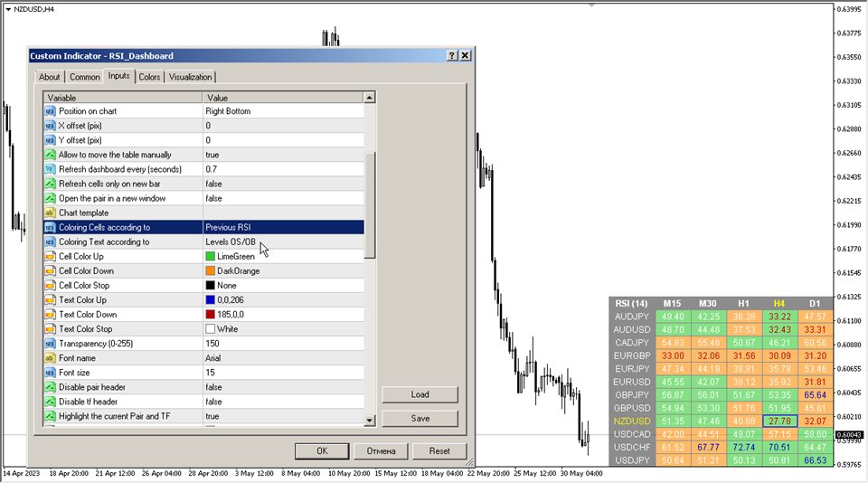The width and height of the screenshot is (868, 483).
Task: Click the ab icon beside Font name
Action: click(50, 358)
